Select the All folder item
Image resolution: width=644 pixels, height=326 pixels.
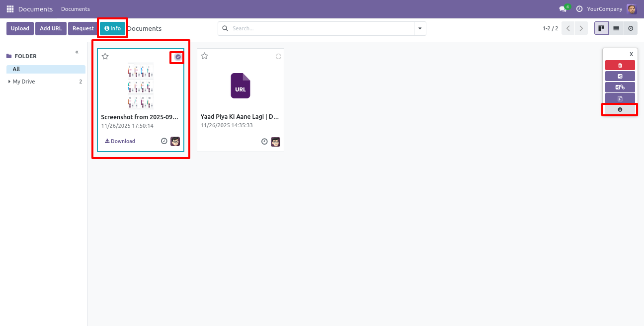[x=16, y=69]
